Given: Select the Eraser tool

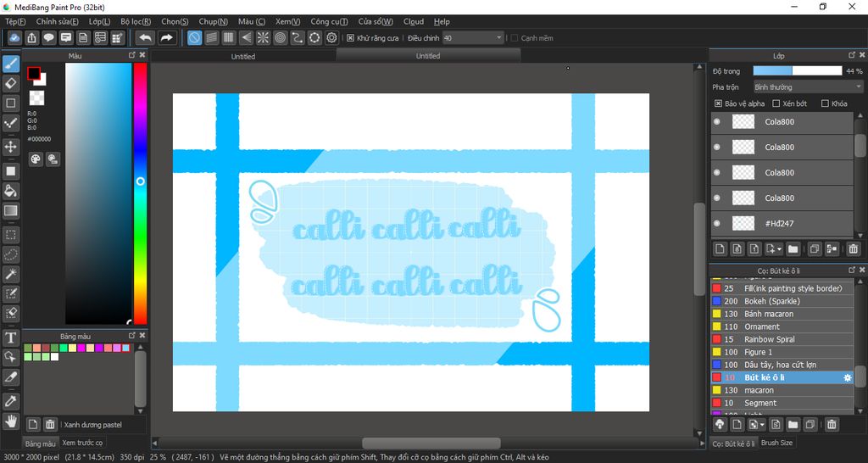Looking at the screenshot, I should pyautogui.click(x=10, y=84).
